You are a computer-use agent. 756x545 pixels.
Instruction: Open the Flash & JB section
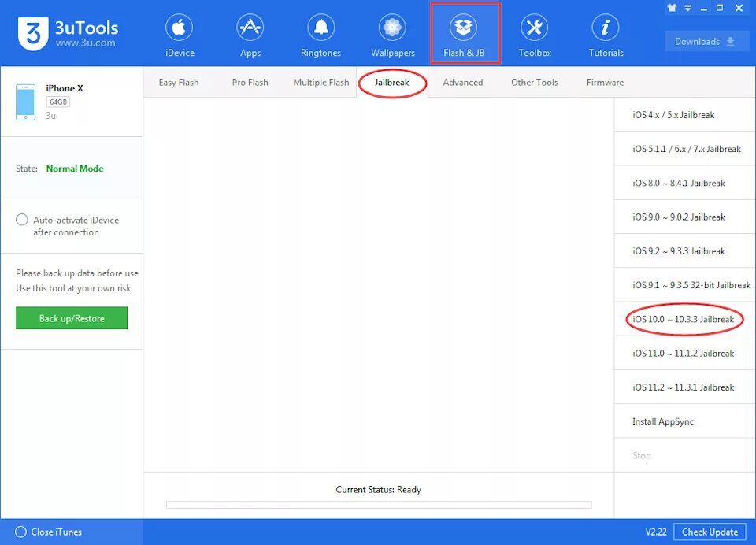[x=465, y=34]
